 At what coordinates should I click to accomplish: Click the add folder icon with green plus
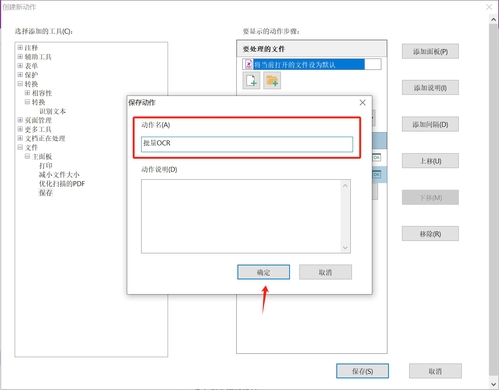click(272, 81)
